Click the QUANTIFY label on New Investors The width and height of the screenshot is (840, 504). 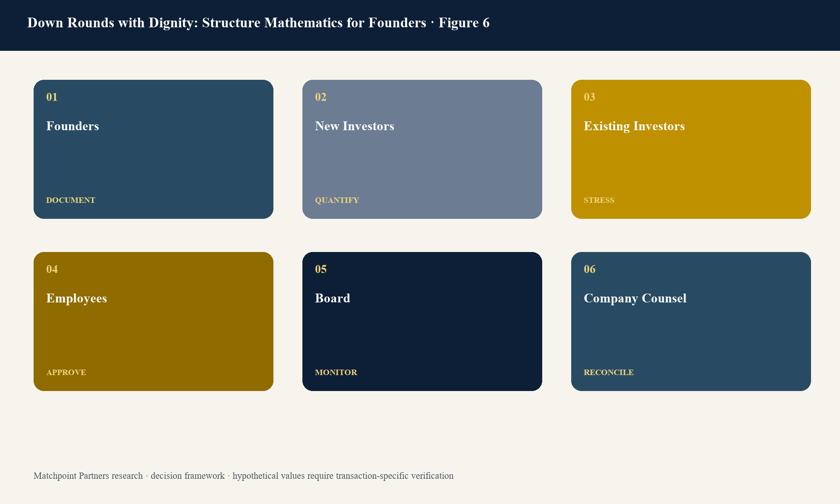click(337, 200)
